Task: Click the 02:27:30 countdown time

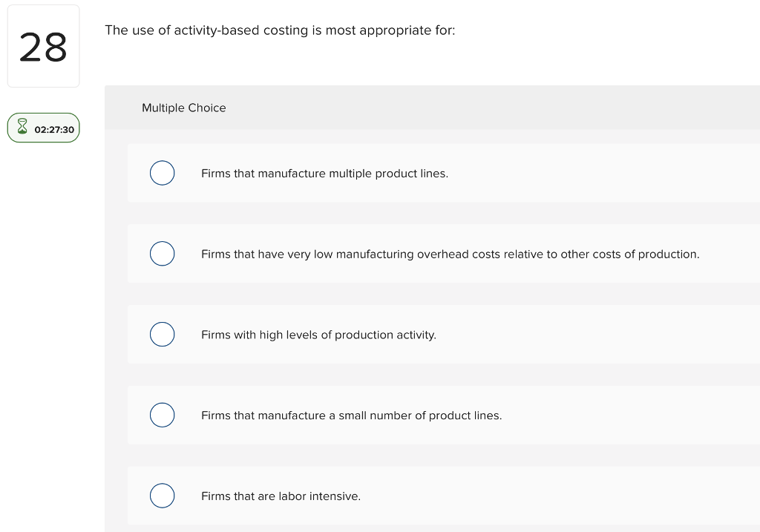Action: [54, 130]
